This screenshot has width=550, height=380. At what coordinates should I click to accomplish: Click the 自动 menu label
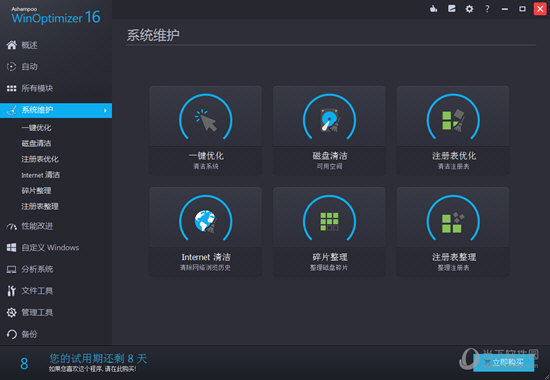pyautogui.click(x=29, y=67)
